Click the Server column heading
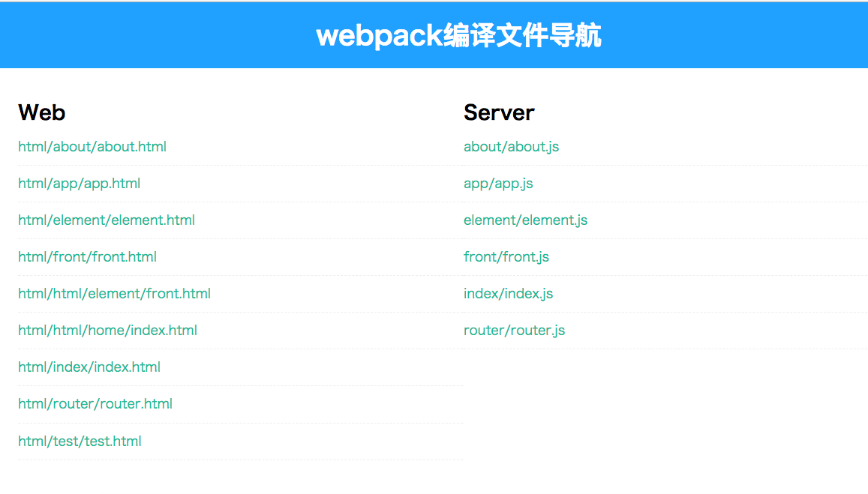Image resolution: width=868 pixels, height=494 pixels. click(499, 112)
